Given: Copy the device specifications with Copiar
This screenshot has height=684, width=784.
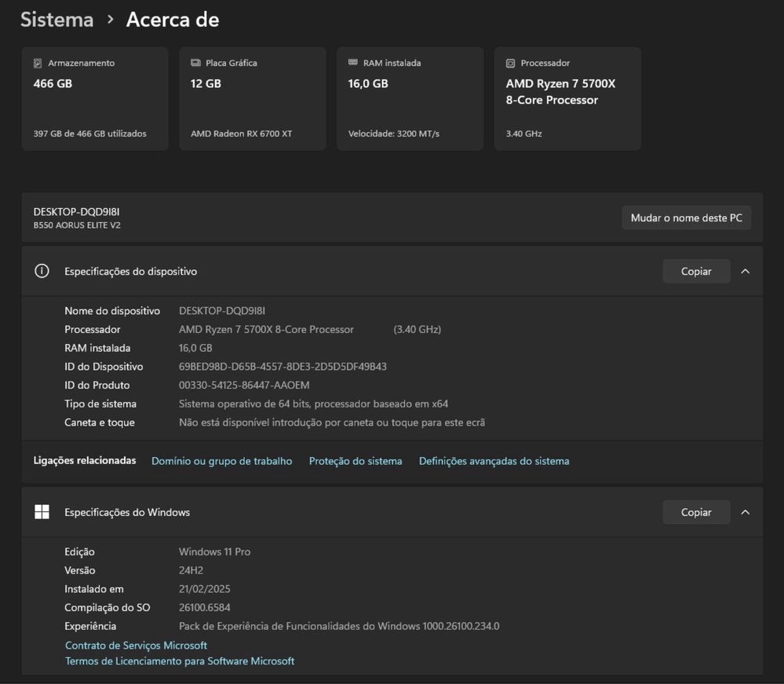Looking at the screenshot, I should 696,271.
